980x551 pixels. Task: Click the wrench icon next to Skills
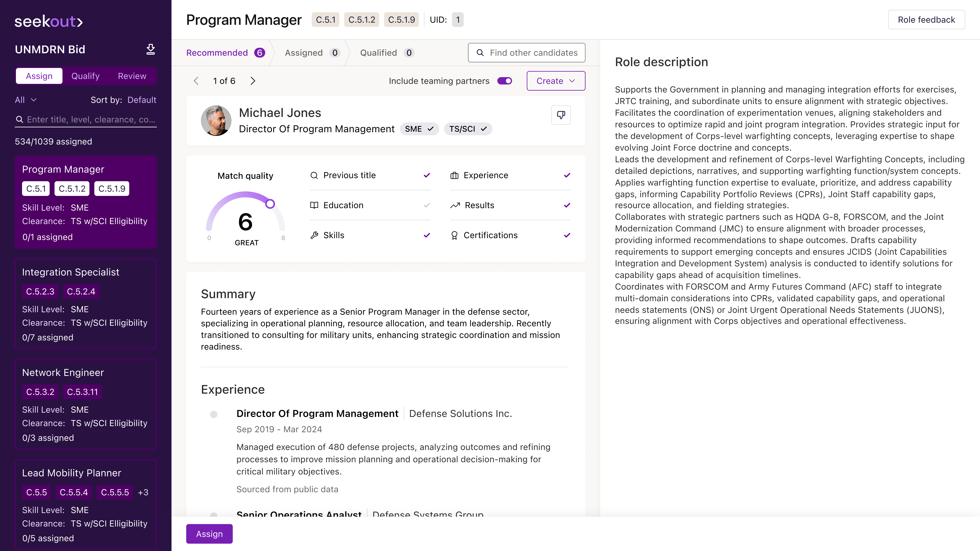point(314,235)
